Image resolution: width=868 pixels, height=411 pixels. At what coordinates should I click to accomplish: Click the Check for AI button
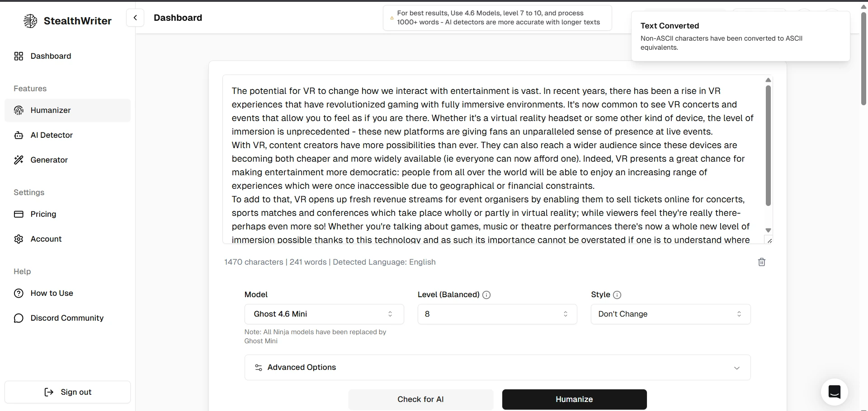(420, 399)
